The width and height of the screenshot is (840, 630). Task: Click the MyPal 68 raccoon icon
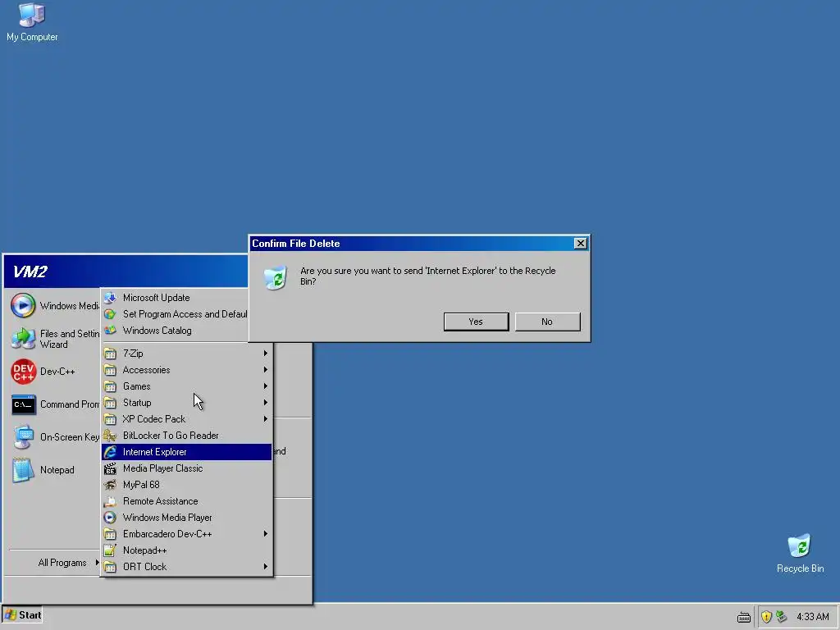click(x=110, y=485)
